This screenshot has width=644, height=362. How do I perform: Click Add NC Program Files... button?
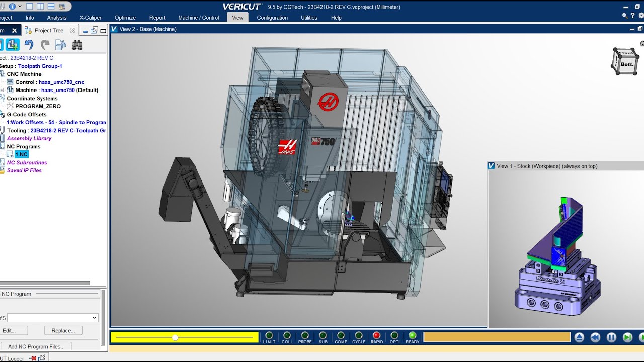pos(36,346)
